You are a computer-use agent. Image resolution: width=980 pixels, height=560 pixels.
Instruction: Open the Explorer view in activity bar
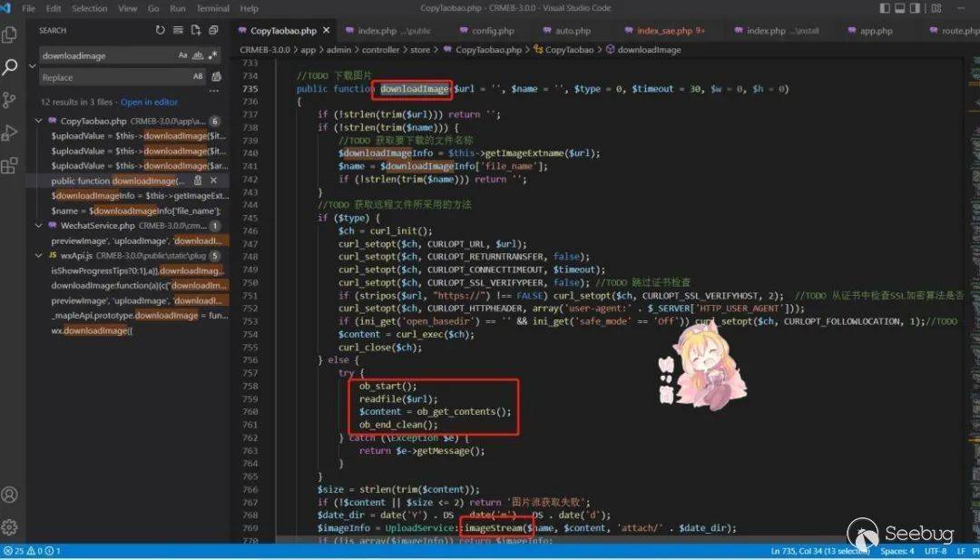pyautogui.click(x=10, y=34)
